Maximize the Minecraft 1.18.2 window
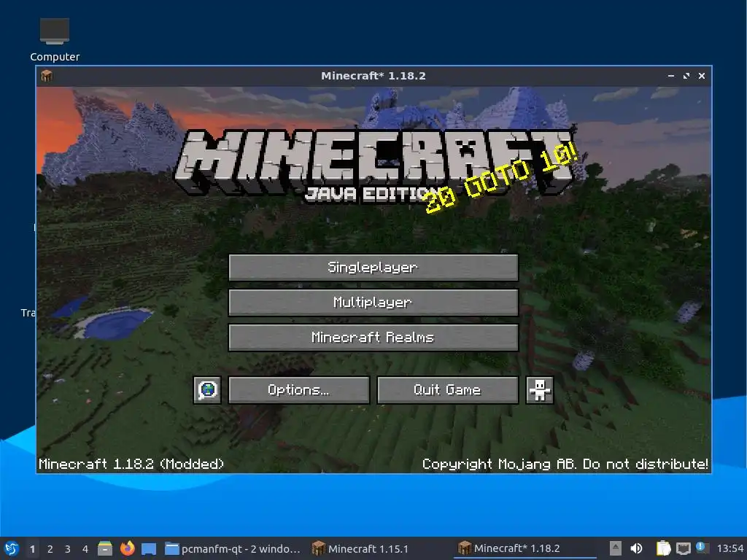The image size is (747, 560). click(x=686, y=76)
